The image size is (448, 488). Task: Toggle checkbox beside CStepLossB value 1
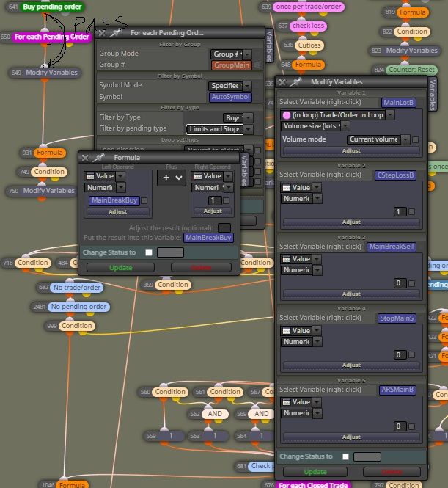(x=411, y=212)
